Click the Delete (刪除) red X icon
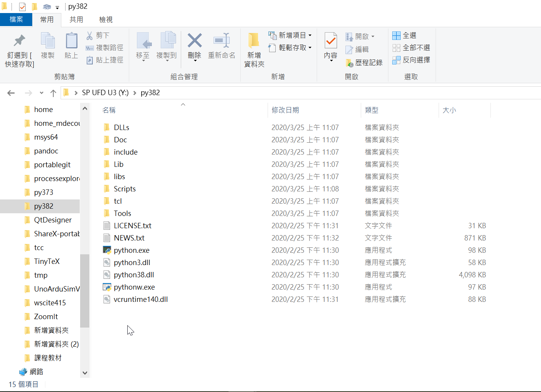The width and height of the screenshot is (541, 392). coord(195,41)
